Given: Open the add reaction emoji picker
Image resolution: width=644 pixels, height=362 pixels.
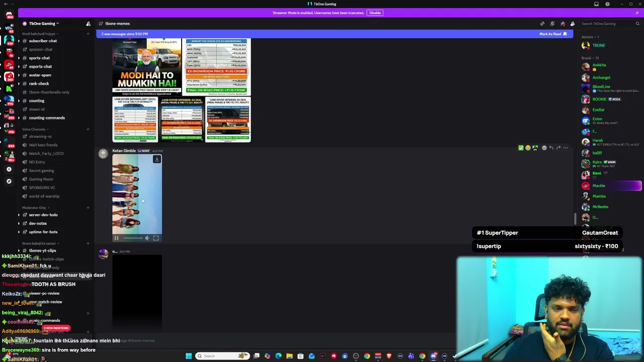Looking at the screenshot, I should [x=544, y=148].
